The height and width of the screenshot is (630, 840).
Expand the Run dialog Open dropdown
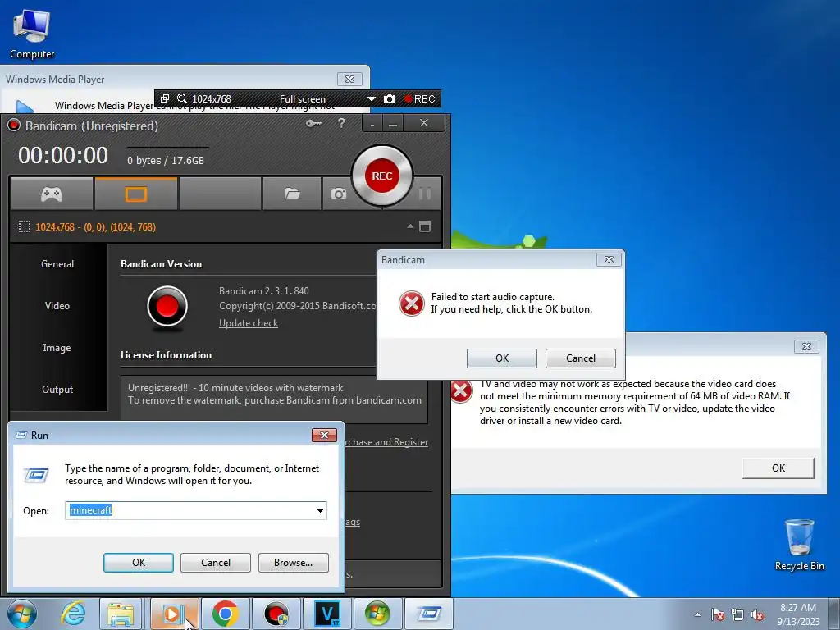click(321, 510)
